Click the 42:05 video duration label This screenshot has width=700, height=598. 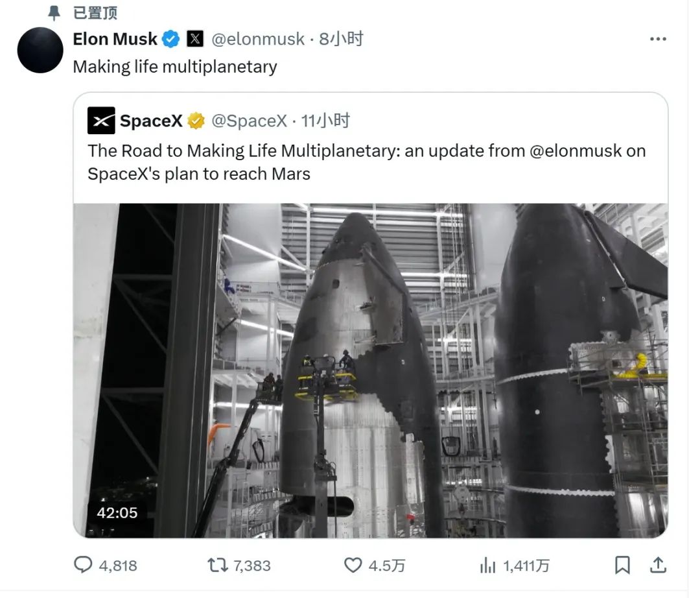[x=117, y=512]
